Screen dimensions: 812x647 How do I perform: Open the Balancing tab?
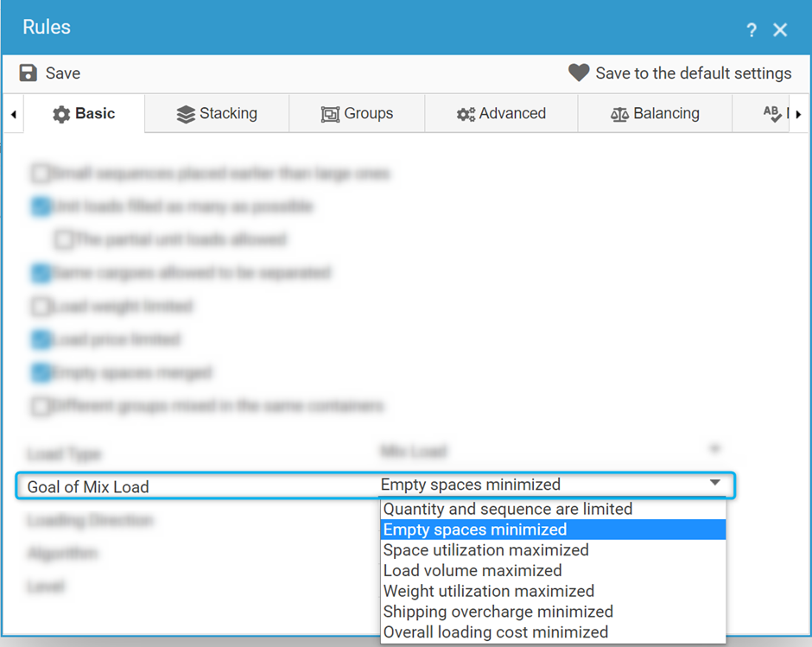(x=655, y=113)
